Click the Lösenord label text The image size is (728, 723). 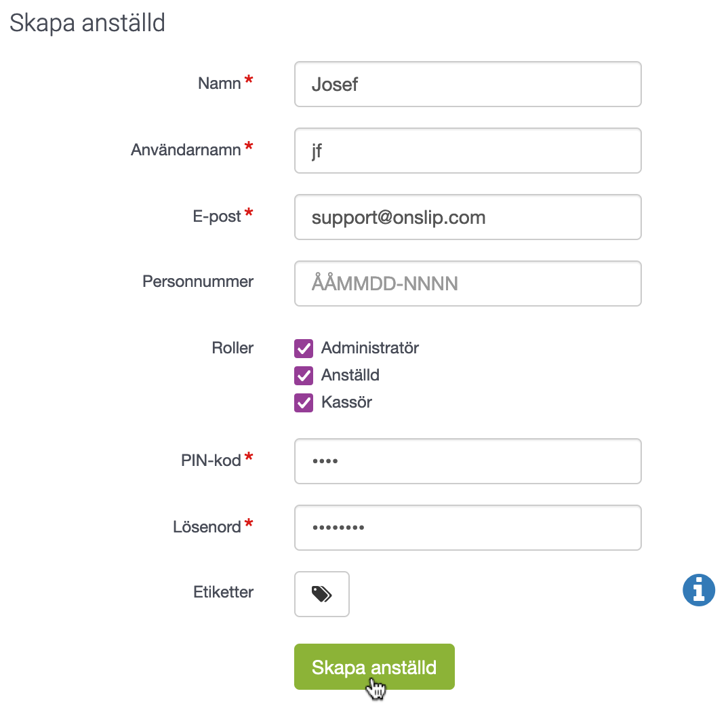click(x=207, y=526)
